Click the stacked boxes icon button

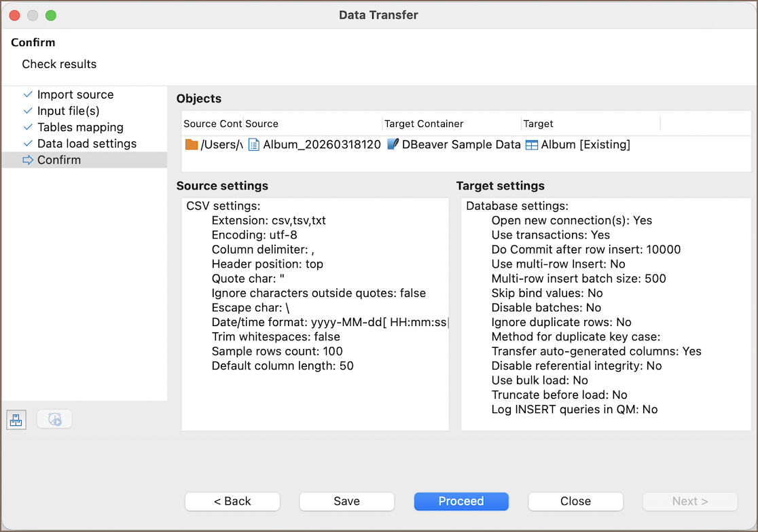pyautogui.click(x=16, y=420)
